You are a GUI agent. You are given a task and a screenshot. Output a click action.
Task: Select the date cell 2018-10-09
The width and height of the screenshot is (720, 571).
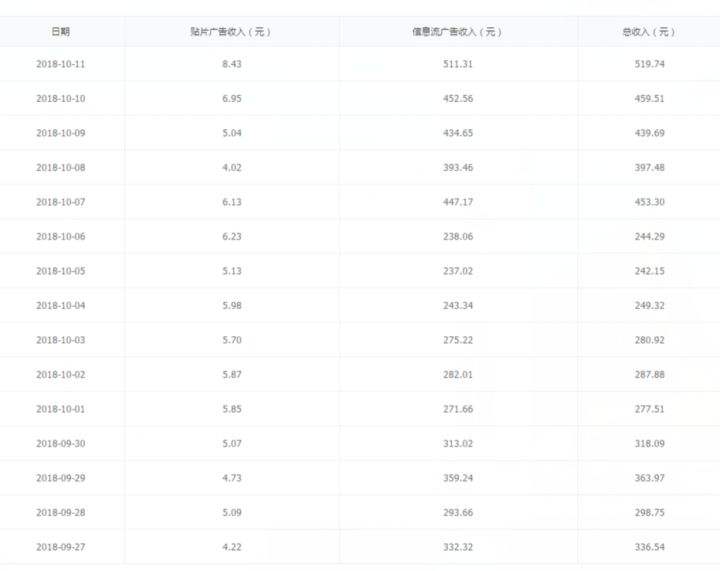coord(61,133)
